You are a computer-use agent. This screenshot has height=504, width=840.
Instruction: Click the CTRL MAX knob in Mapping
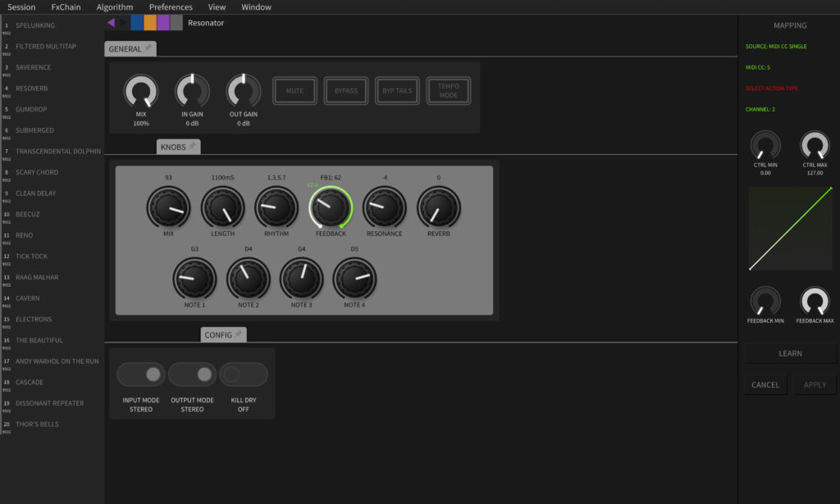click(x=815, y=146)
